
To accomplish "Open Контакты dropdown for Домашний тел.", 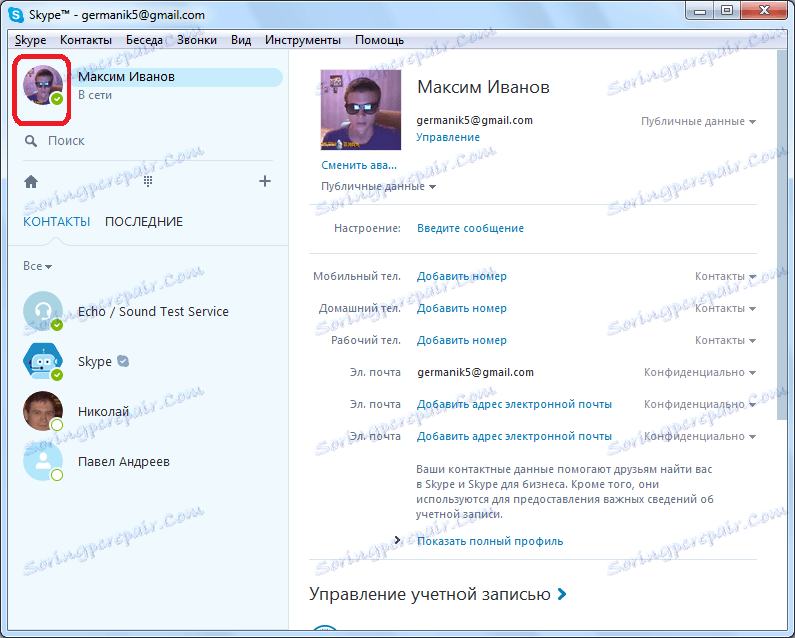I will pos(725,308).
